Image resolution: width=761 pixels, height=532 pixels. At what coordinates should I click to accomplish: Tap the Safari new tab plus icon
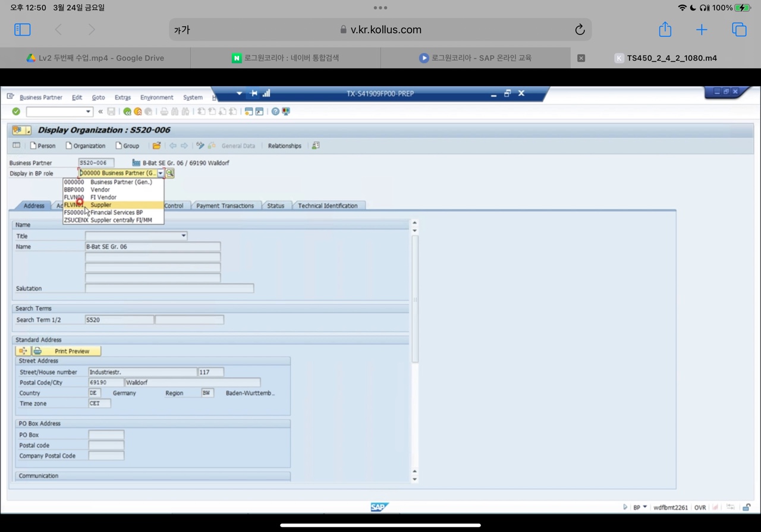702,30
